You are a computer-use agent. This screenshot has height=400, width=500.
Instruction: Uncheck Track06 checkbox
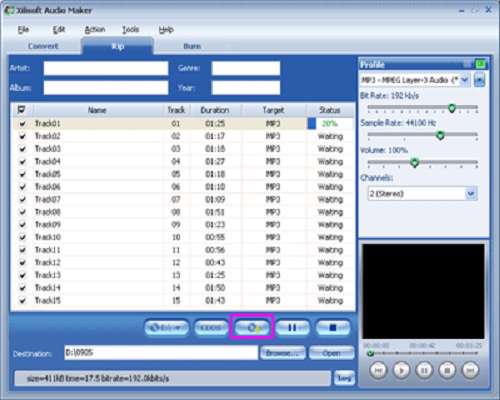pyautogui.click(x=22, y=187)
